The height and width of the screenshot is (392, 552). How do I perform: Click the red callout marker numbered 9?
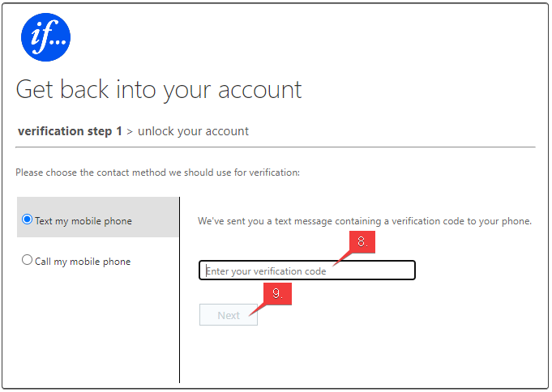[x=278, y=294]
